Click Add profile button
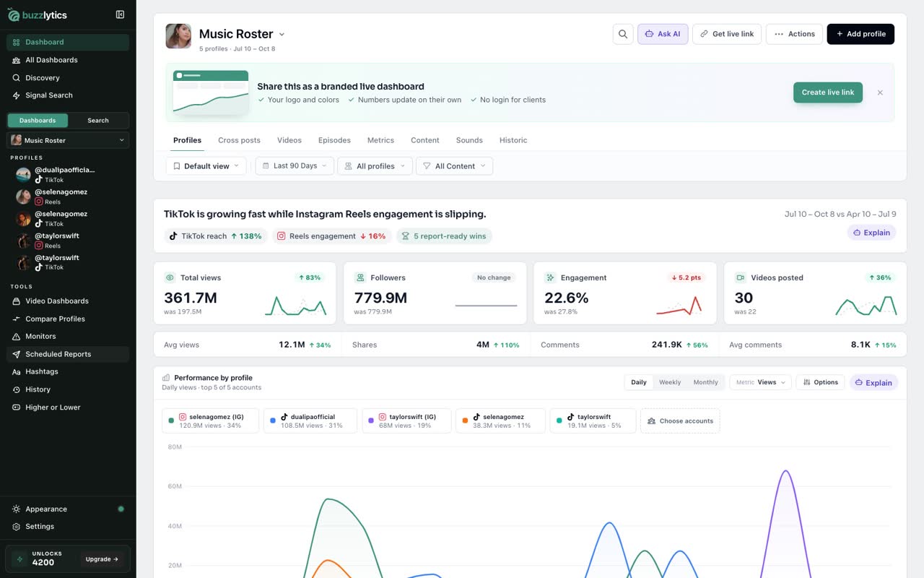924x578 pixels. point(860,34)
